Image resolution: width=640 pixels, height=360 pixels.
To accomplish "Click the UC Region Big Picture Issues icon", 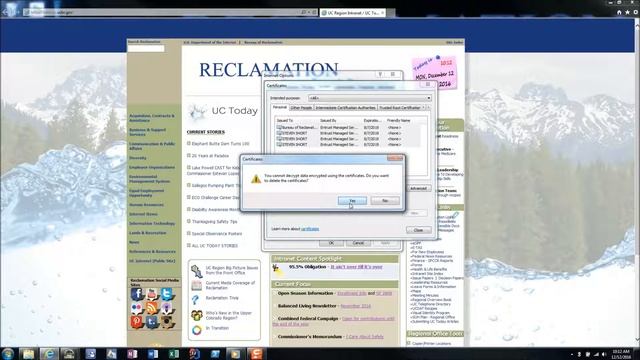I will click(x=196, y=271).
